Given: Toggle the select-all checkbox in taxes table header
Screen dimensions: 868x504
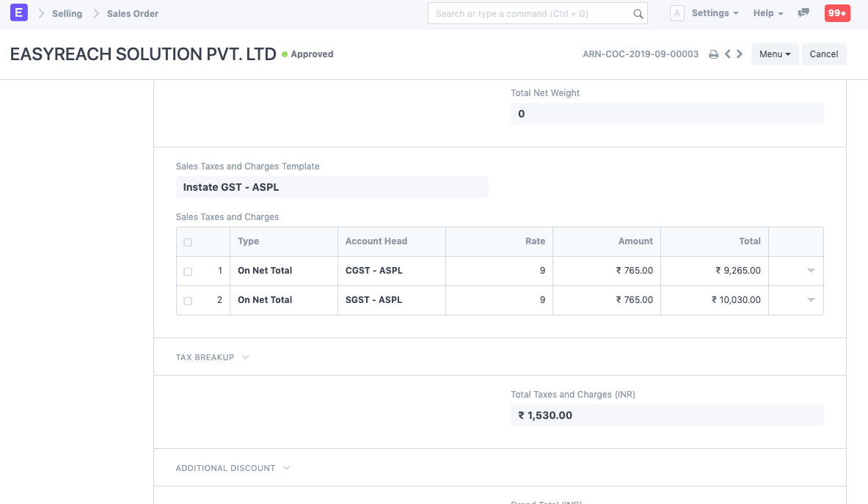Looking at the screenshot, I should pyautogui.click(x=188, y=242).
